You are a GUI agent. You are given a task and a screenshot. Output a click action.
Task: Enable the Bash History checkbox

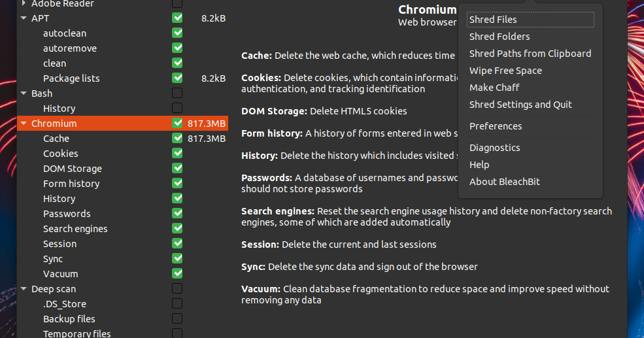point(177,108)
